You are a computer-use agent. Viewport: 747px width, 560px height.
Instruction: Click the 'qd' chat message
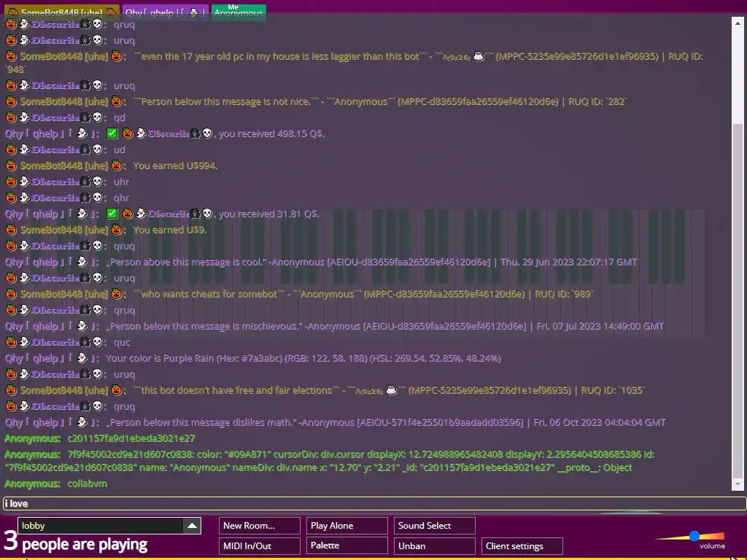(x=119, y=117)
